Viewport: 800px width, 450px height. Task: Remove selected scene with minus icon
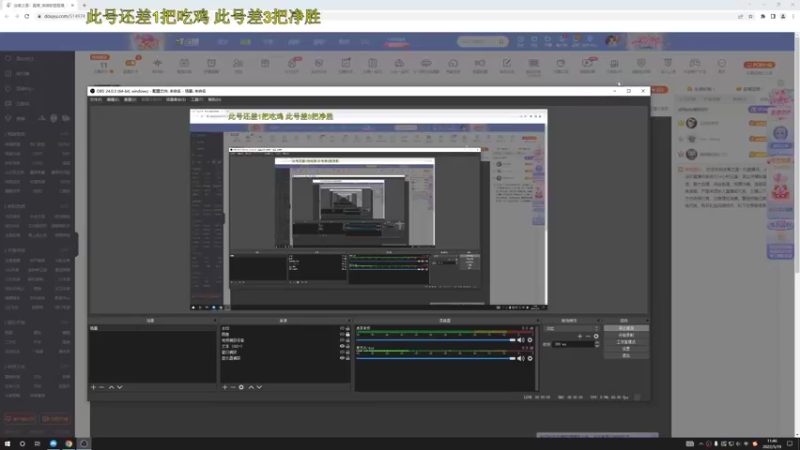point(102,387)
